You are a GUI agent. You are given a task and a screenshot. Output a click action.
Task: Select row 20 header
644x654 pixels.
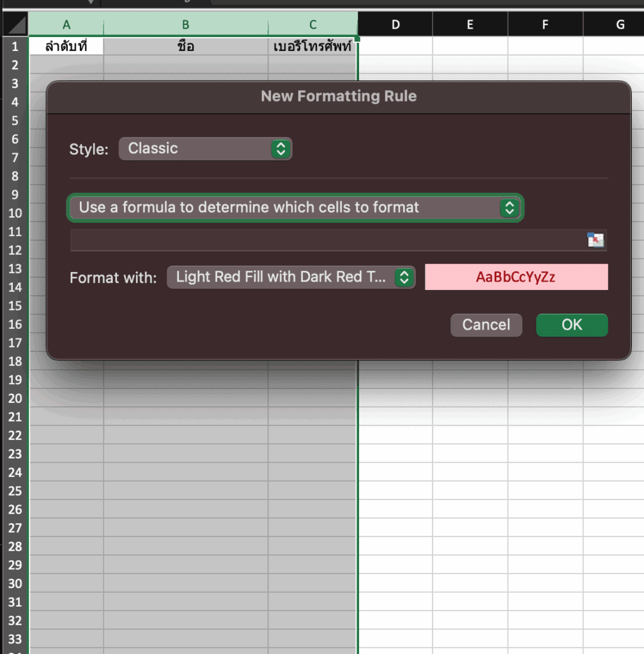click(15, 399)
